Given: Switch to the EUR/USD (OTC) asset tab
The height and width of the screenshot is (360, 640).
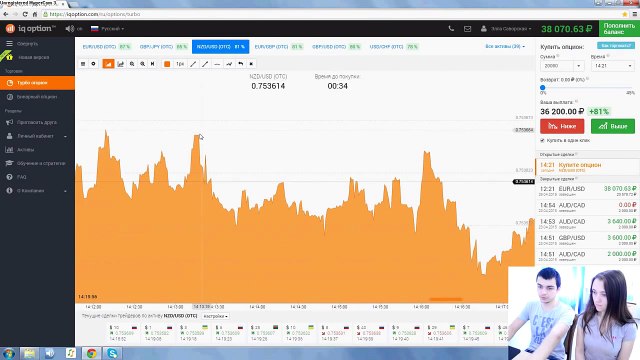Looking at the screenshot, I should 107,47.
